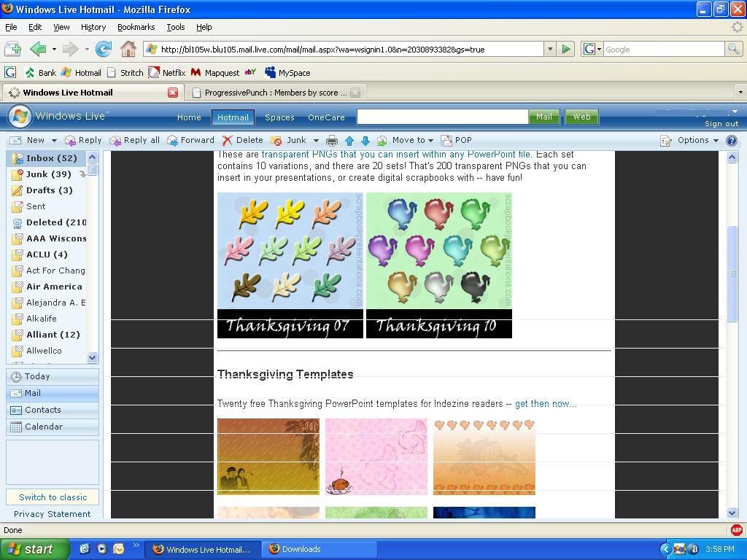Go to Windows Live Home tab
The image size is (747, 560).
point(189,117)
